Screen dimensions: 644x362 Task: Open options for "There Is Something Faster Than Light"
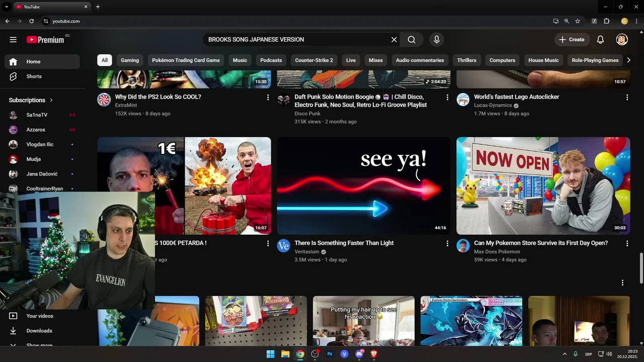coord(447,244)
